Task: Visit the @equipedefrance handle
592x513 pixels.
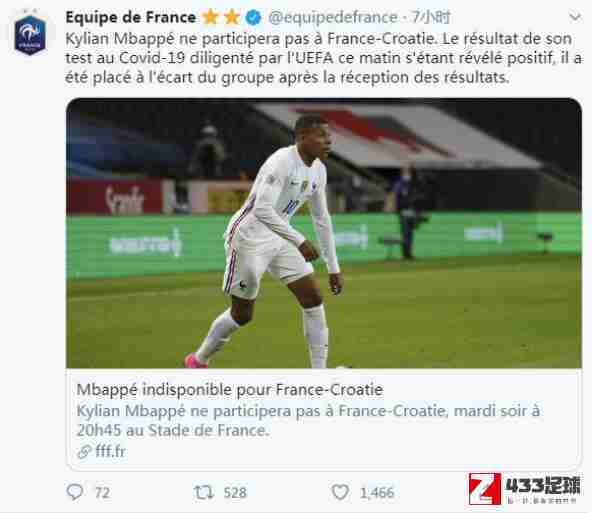Action: tap(333, 17)
